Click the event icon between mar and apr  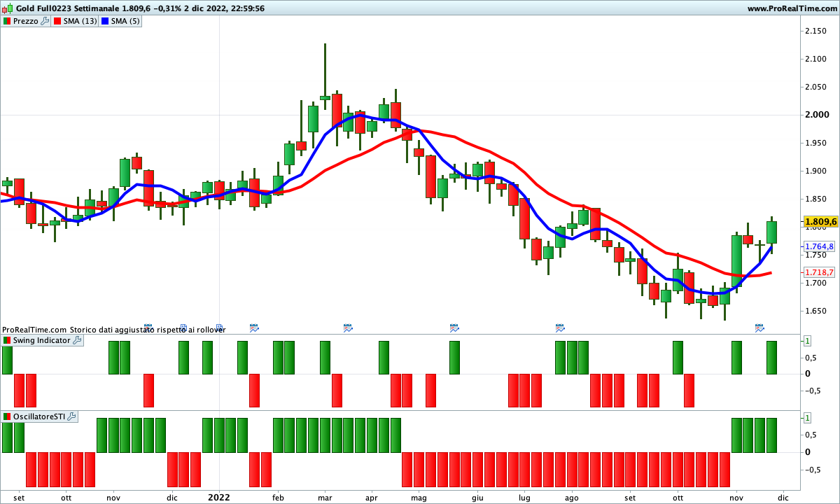[348, 327]
